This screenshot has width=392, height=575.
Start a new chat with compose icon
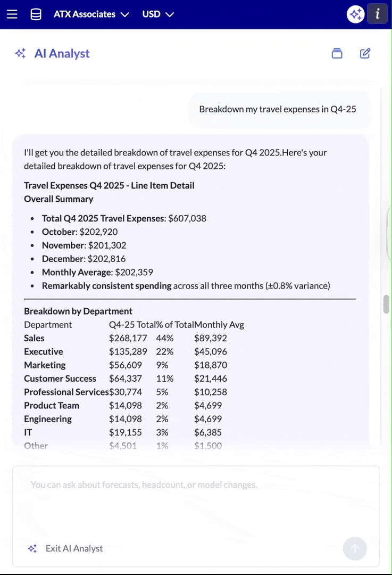click(365, 53)
